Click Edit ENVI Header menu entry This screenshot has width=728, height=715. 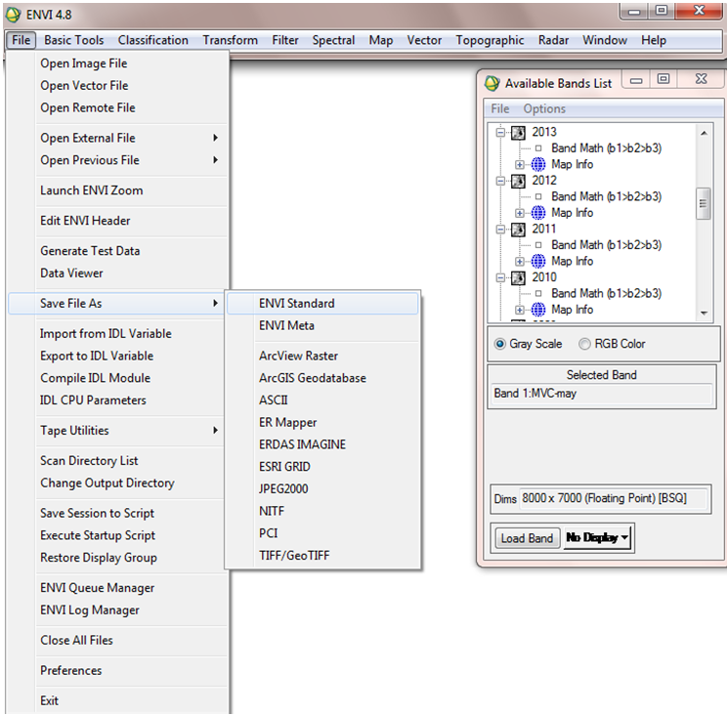pos(118,221)
